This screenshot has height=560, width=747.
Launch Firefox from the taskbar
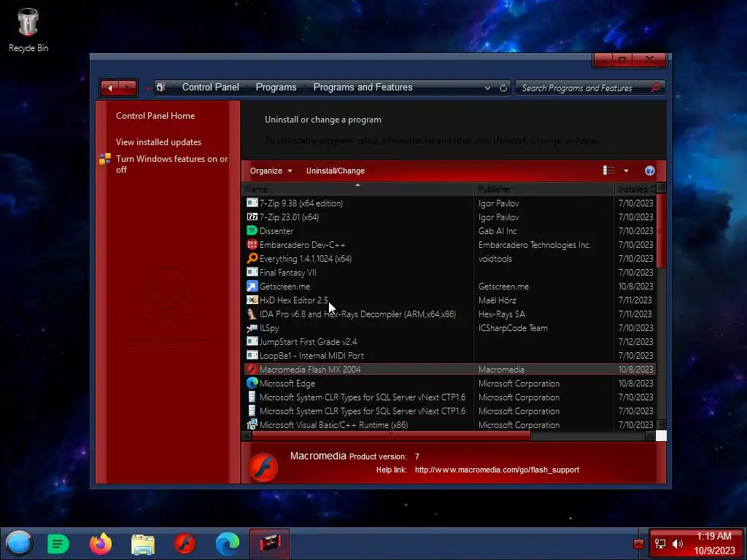(x=101, y=544)
